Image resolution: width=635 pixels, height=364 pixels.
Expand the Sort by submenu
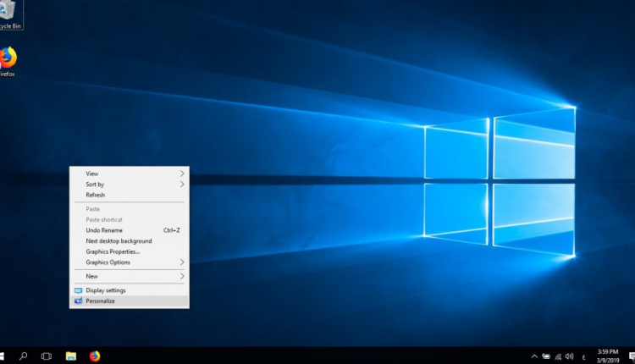[x=129, y=185]
